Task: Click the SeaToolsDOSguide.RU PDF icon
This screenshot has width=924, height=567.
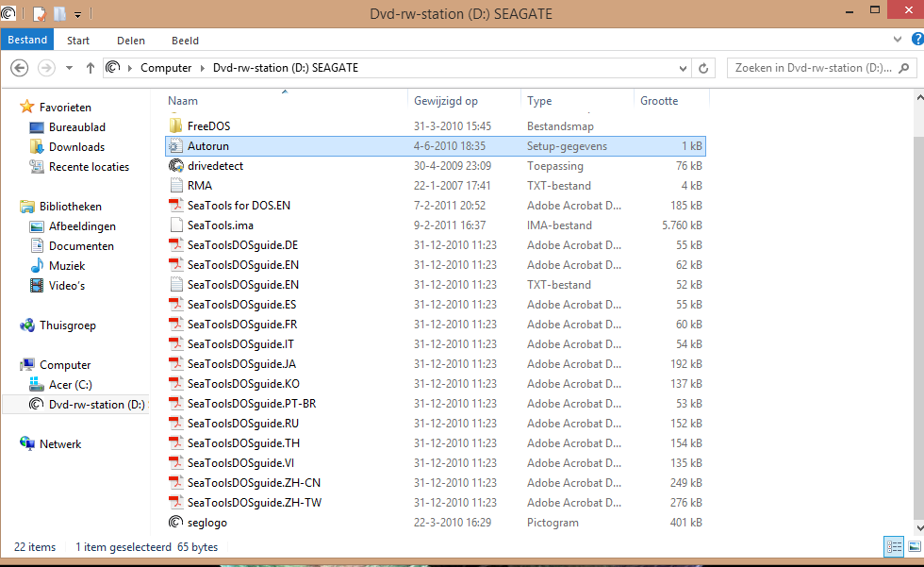Action: 175,424
